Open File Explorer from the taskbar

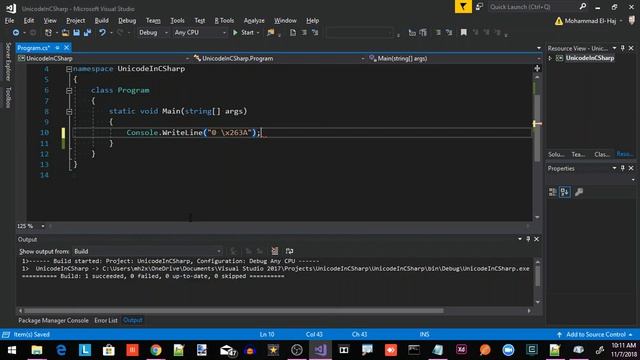click(37, 350)
